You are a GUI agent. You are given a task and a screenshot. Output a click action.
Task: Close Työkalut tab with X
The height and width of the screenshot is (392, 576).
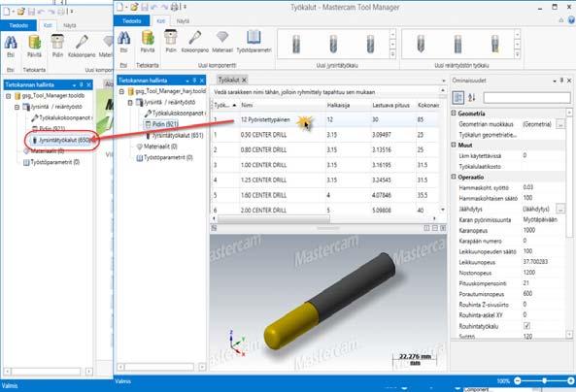pos(244,80)
